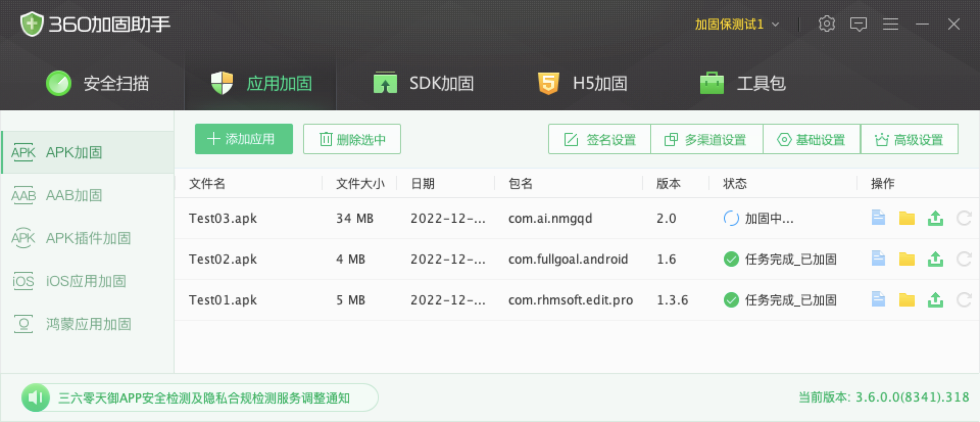This screenshot has height=422, width=980.
Task: Open 基础设置
Action: 812,139
